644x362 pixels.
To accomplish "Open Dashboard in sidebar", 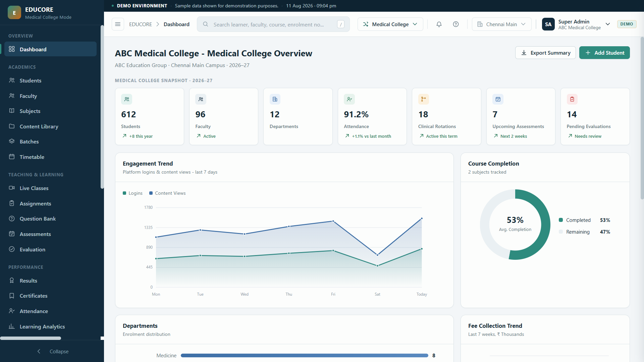I will click(50, 49).
